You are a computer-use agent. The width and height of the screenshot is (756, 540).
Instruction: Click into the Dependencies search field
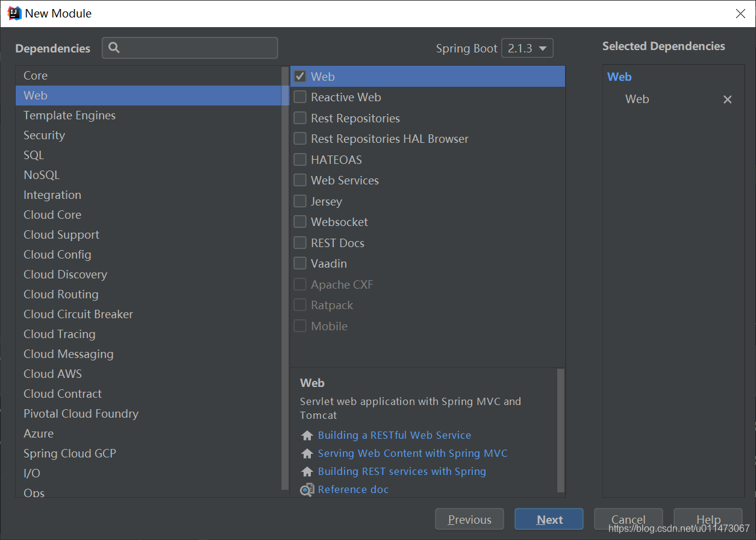click(x=190, y=48)
